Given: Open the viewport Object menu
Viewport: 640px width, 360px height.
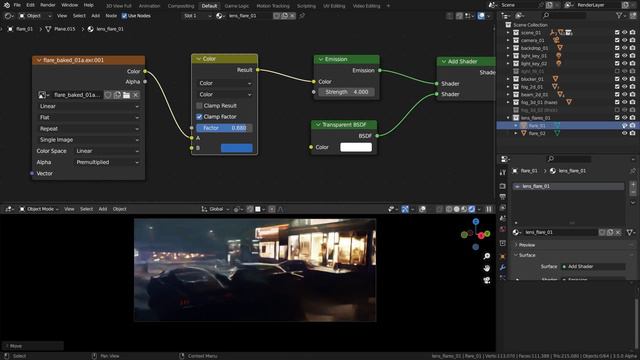Looking at the screenshot, I should (120, 209).
